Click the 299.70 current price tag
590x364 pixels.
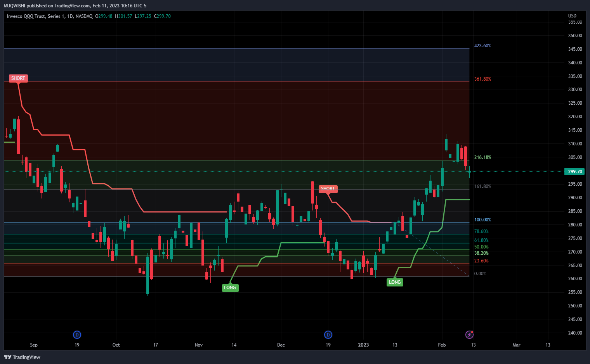click(x=574, y=172)
